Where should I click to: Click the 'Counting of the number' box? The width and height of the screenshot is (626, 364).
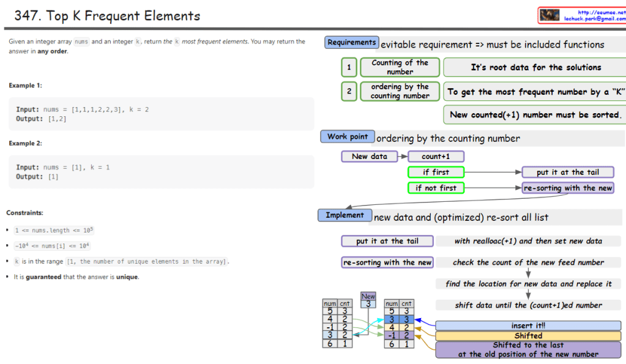coord(400,67)
